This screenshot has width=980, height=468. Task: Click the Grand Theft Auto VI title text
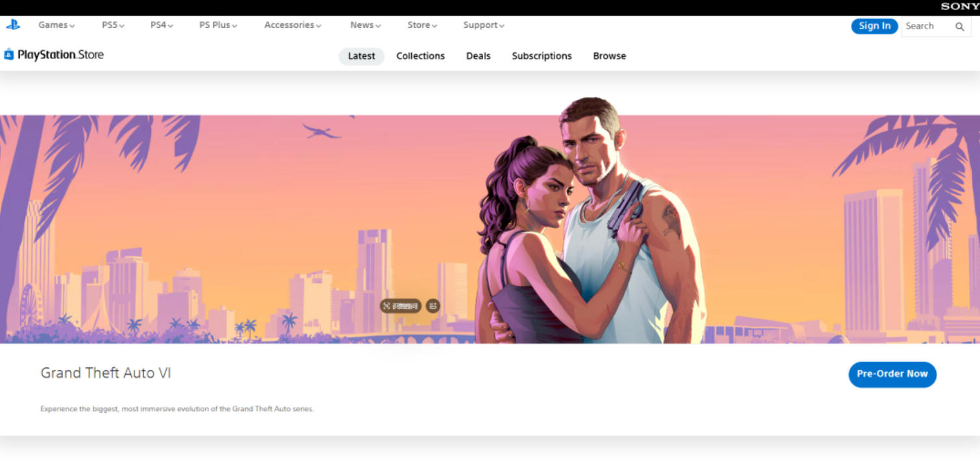click(x=106, y=373)
